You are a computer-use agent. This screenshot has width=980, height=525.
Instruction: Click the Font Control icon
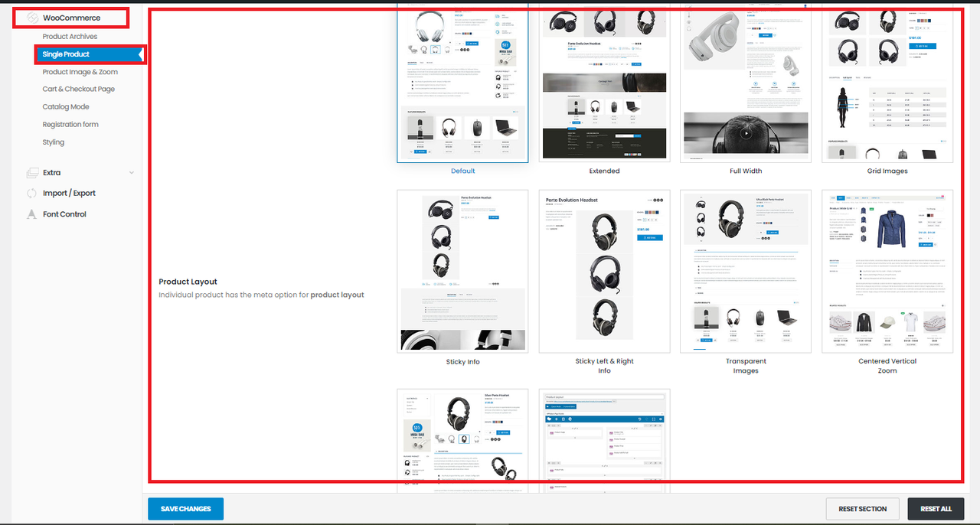32,214
